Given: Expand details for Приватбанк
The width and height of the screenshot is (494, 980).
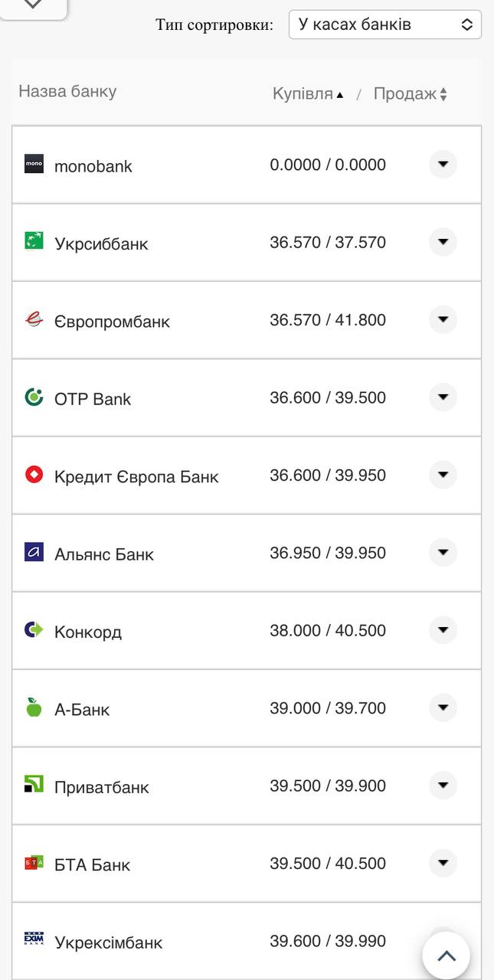Looking at the screenshot, I should pyautogui.click(x=443, y=785).
